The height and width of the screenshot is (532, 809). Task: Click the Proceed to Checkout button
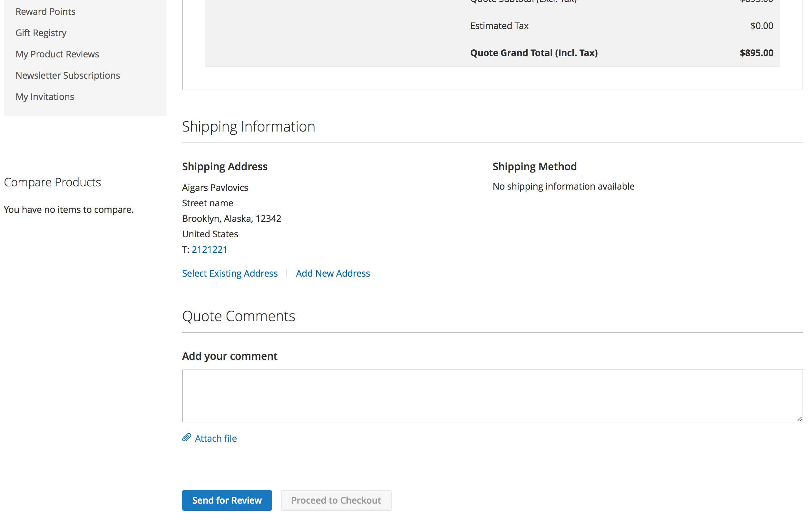point(336,500)
